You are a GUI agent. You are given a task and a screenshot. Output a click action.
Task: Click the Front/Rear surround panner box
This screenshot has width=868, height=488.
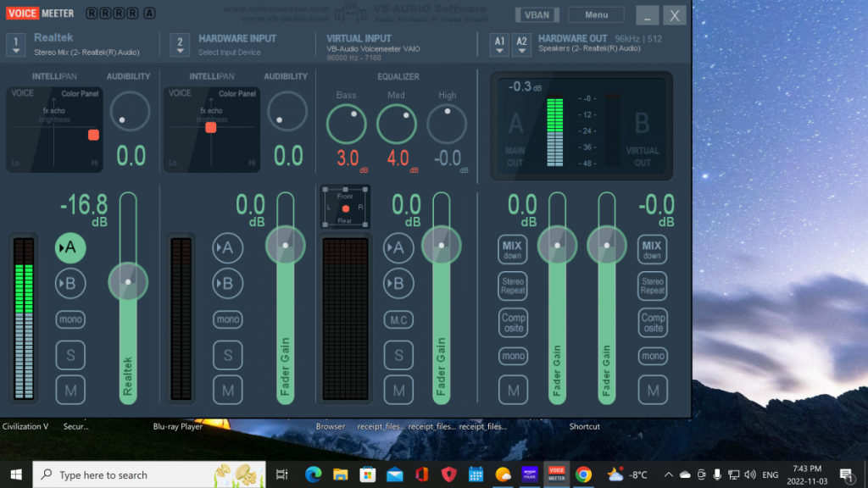point(345,208)
